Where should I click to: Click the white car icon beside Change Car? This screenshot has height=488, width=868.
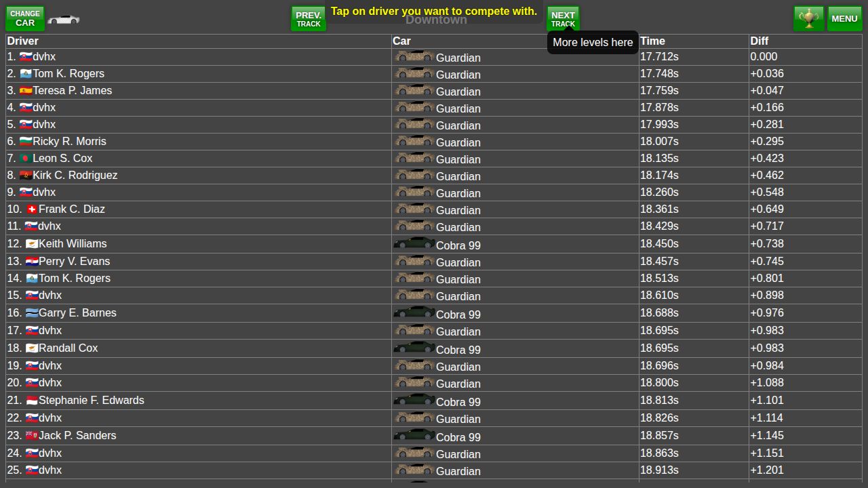63,20
